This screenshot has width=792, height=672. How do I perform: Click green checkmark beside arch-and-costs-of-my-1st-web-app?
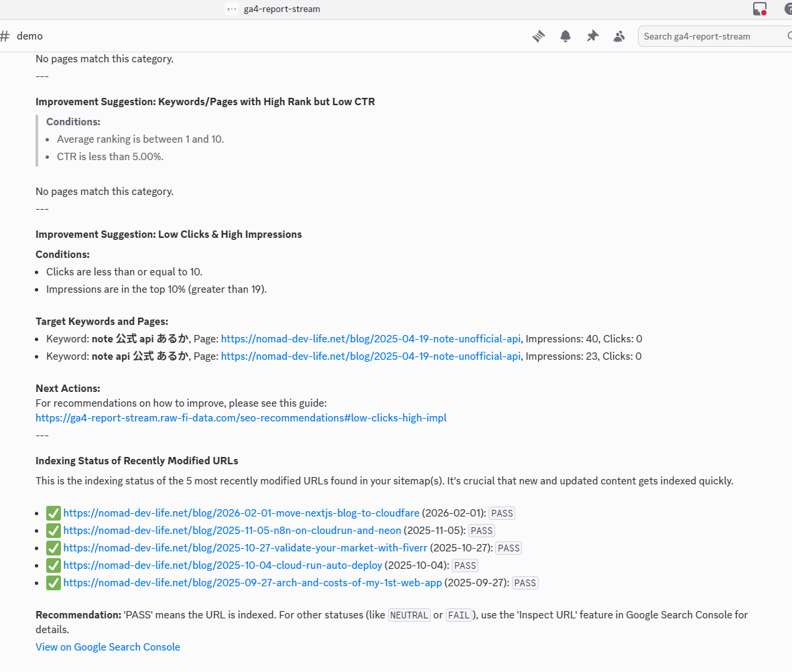pos(54,583)
